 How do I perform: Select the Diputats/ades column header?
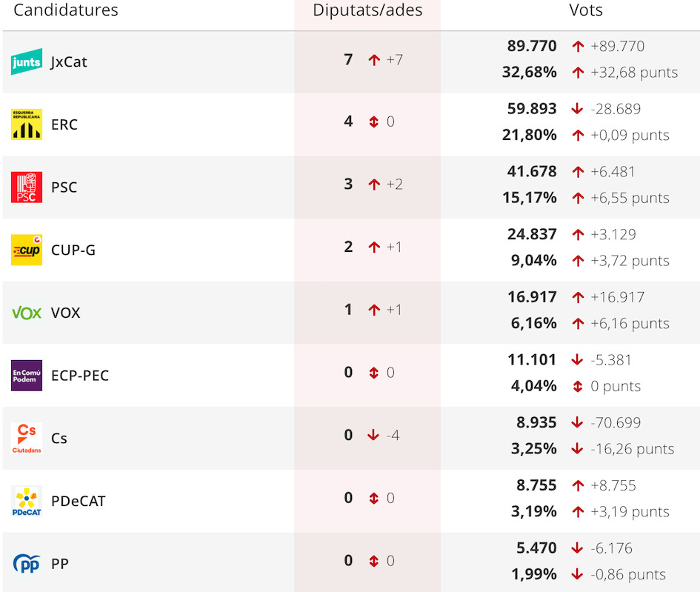pyautogui.click(x=367, y=10)
